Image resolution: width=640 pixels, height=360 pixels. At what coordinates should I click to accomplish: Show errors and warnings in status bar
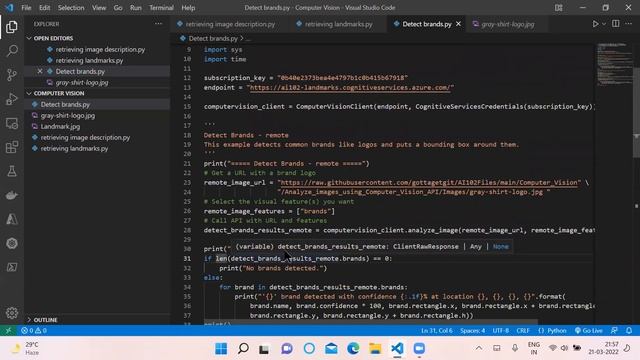34,330
